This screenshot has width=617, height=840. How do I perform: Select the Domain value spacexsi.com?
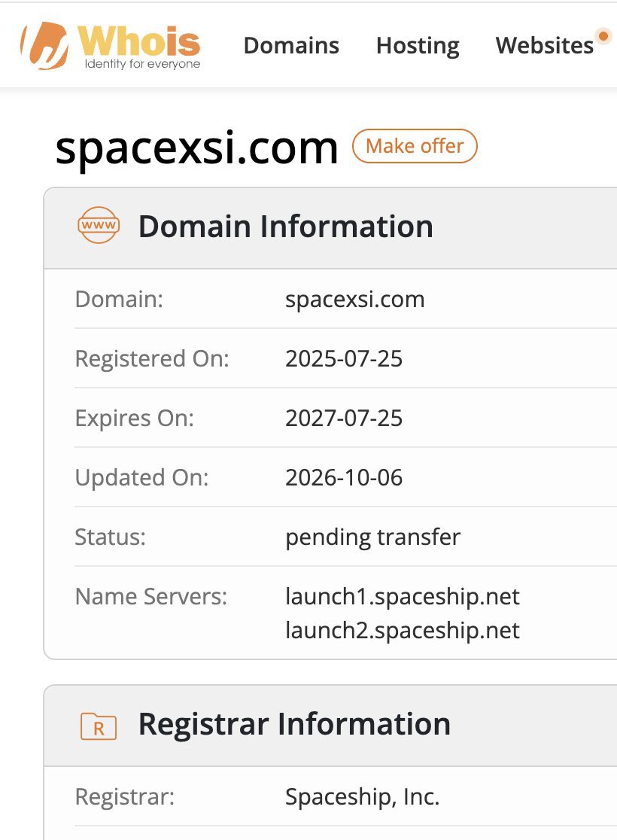(354, 300)
